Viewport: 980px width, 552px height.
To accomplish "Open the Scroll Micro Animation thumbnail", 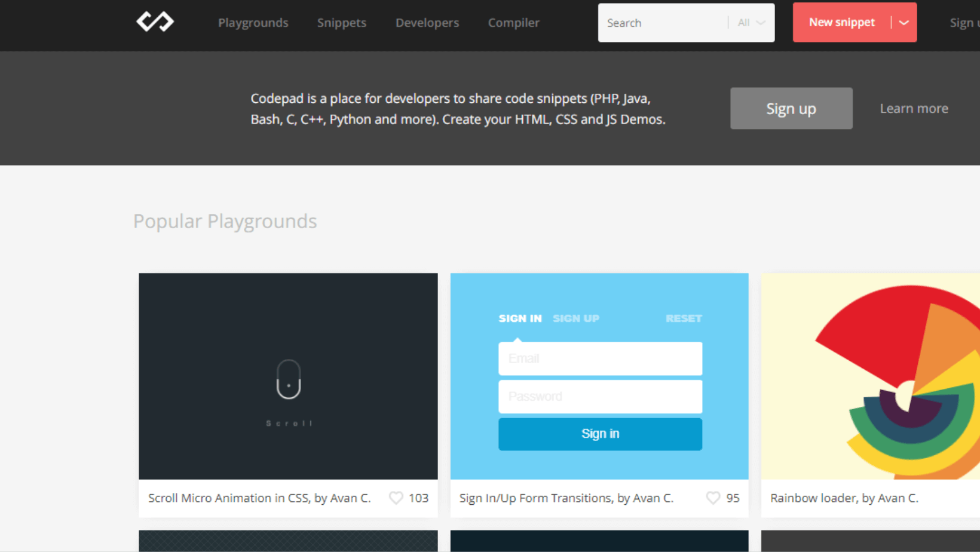I will (288, 376).
